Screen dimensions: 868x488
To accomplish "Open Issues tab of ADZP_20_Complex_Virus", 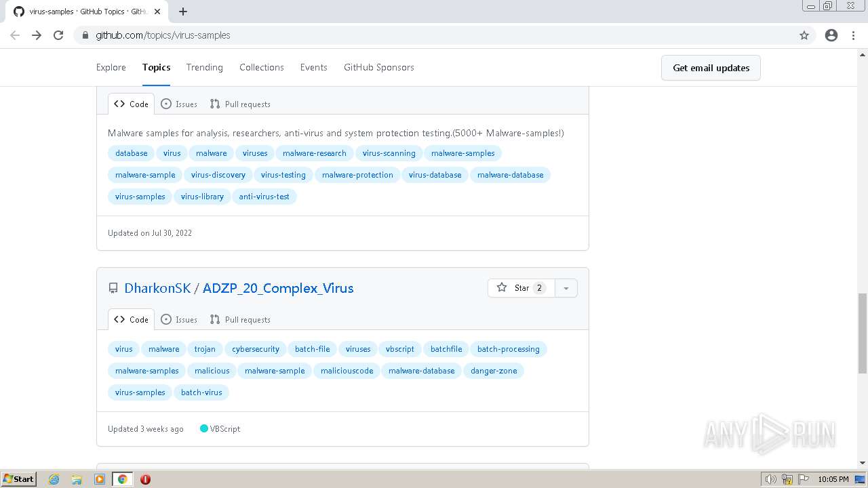I will 179,319.
